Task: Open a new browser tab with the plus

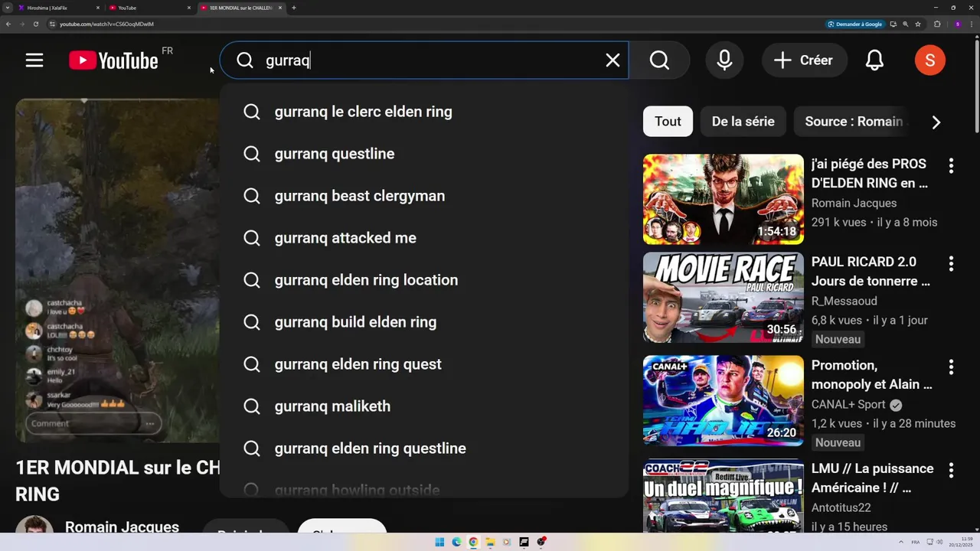Action: (294, 8)
